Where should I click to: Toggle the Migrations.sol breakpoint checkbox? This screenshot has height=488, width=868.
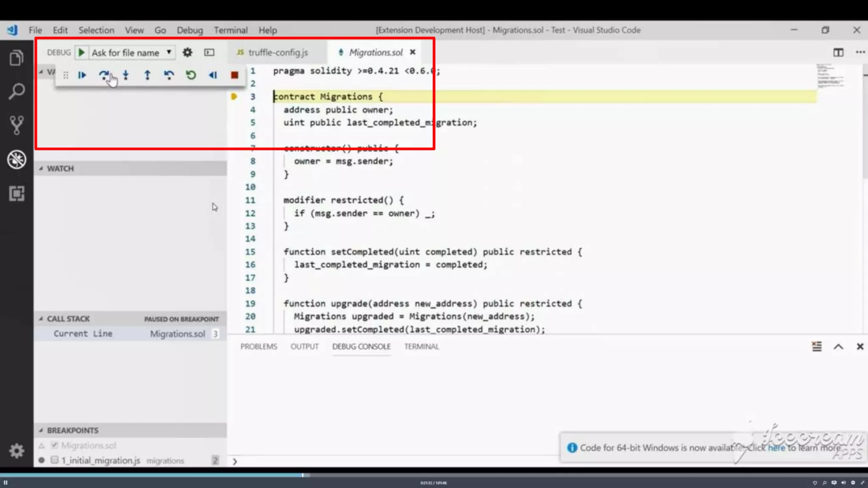pos(54,445)
